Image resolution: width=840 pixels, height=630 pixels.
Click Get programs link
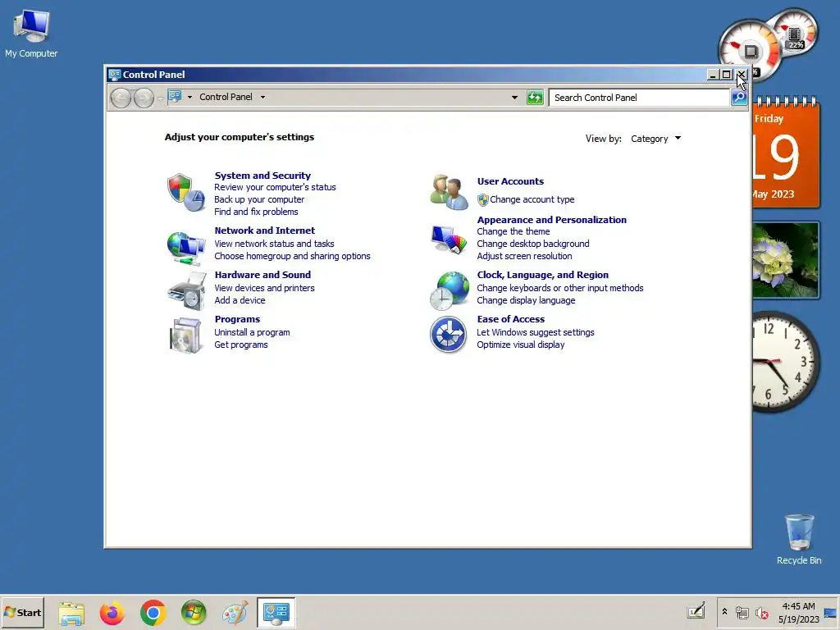[241, 345]
